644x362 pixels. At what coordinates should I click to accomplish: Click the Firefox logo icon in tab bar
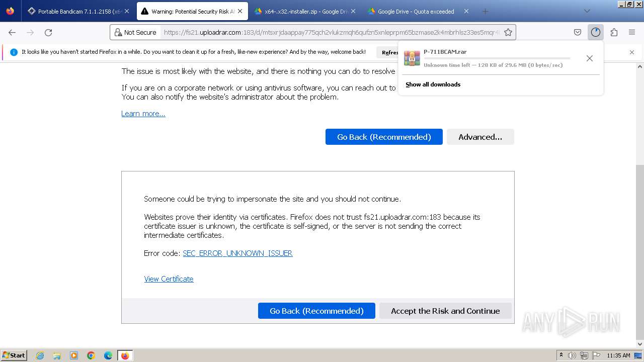click(10, 11)
